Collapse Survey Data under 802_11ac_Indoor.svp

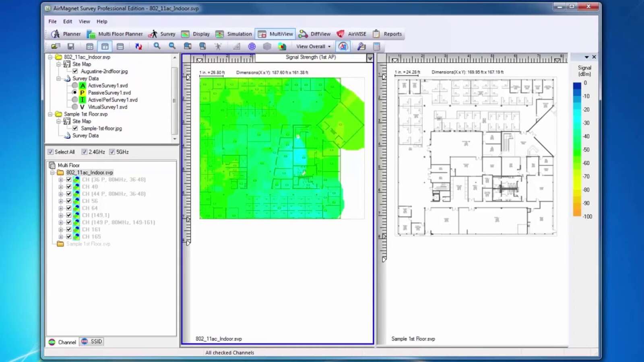click(59, 78)
